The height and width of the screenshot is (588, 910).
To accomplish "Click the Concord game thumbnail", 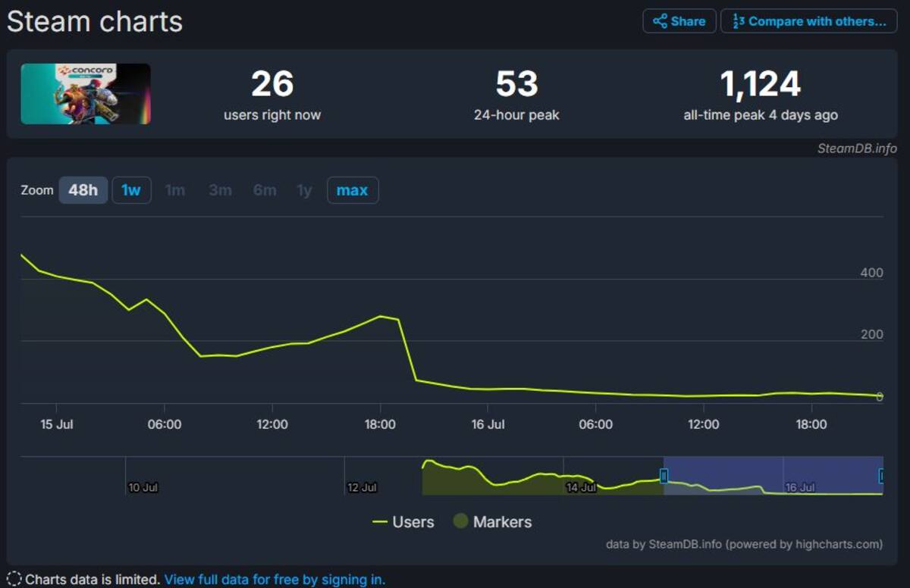I will point(86,94).
